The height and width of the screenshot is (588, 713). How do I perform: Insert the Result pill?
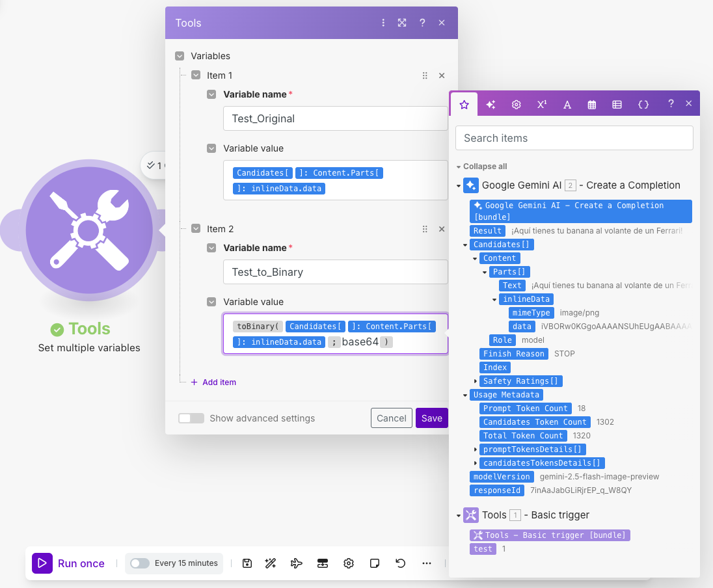[x=487, y=230]
